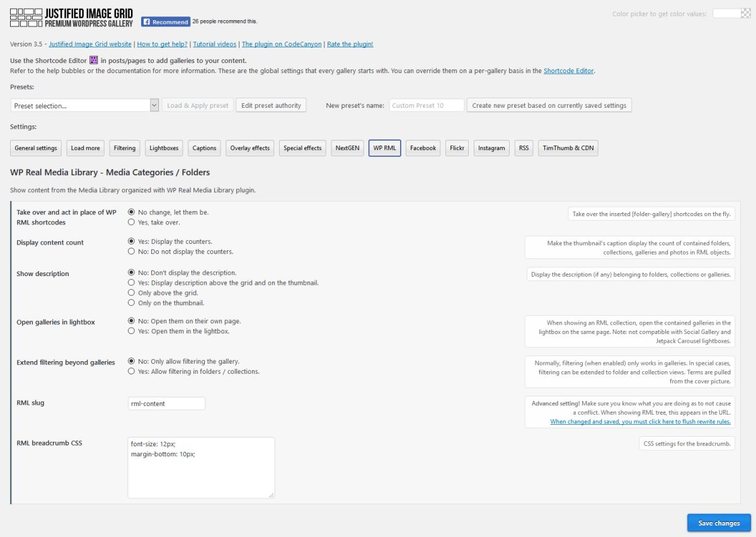The height and width of the screenshot is (537, 756).
Task: Switch to the Instagram tab
Action: (491, 148)
